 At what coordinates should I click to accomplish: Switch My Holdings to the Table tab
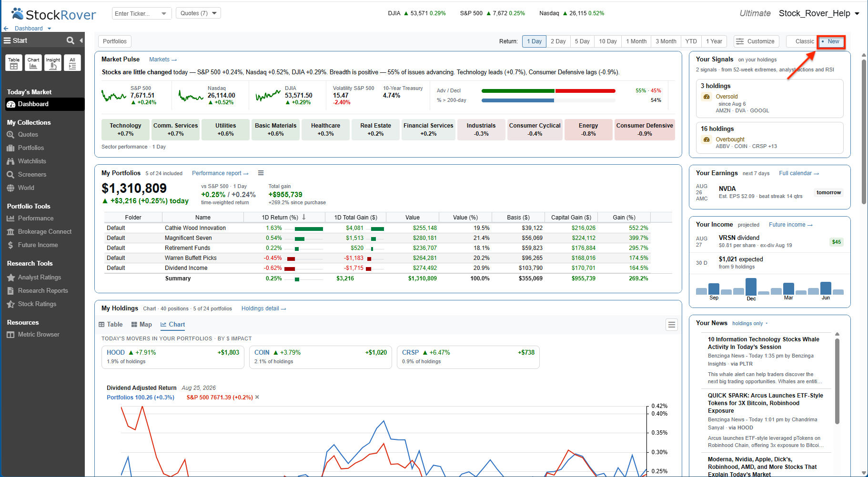pyautogui.click(x=111, y=324)
